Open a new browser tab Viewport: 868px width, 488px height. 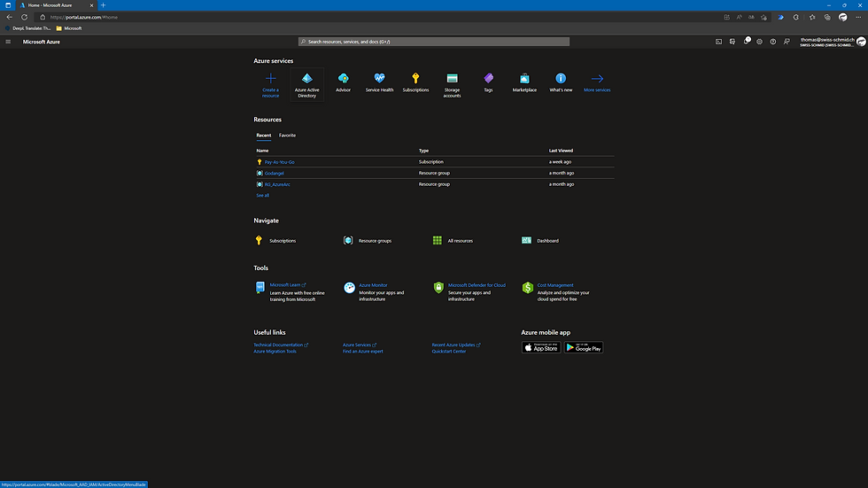coord(104,5)
